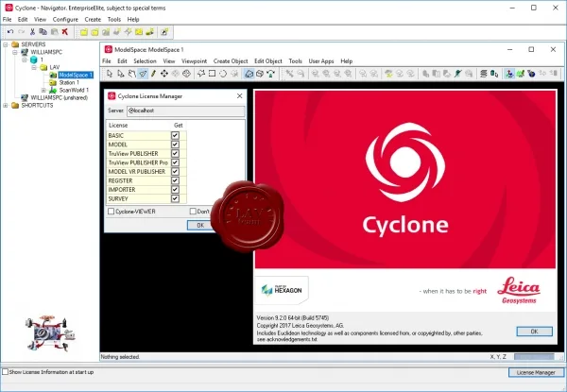Screen dimensions: 567x392
Task: Click the Seek target crosshair icon
Action: pyautogui.click(x=186, y=74)
